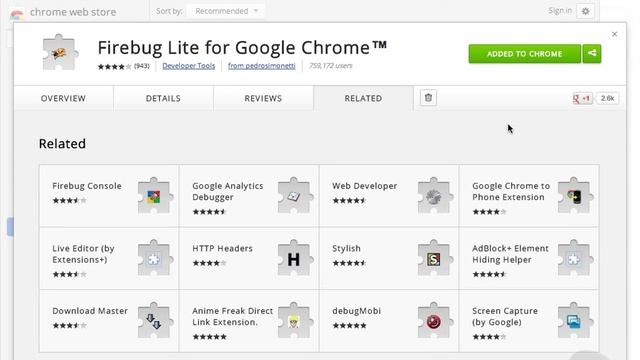Click the Firebug Console title
Image resolution: width=640 pixels, height=360 pixels.
87,186
